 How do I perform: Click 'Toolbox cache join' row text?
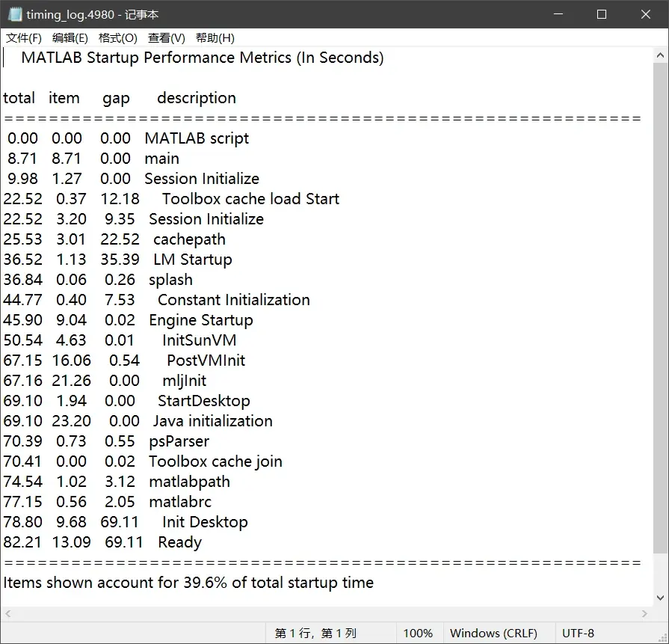[215, 461]
